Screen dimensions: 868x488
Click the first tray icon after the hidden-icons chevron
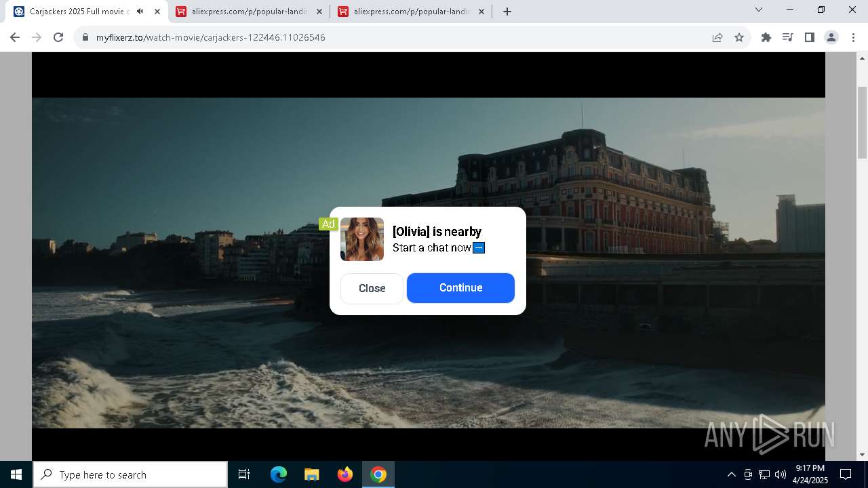click(748, 474)
